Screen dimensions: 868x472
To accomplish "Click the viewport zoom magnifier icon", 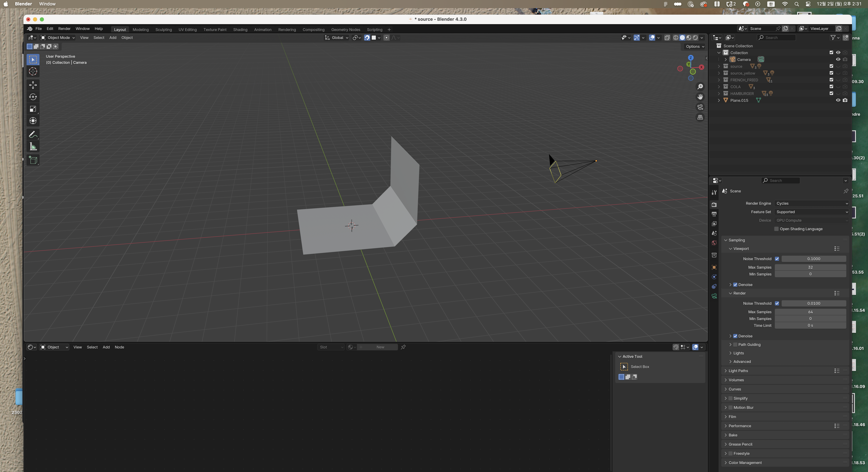I will (x=700, y=87).
